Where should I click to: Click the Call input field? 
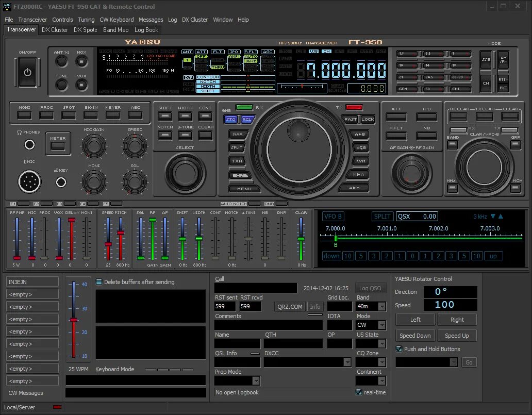coord(256,288)
